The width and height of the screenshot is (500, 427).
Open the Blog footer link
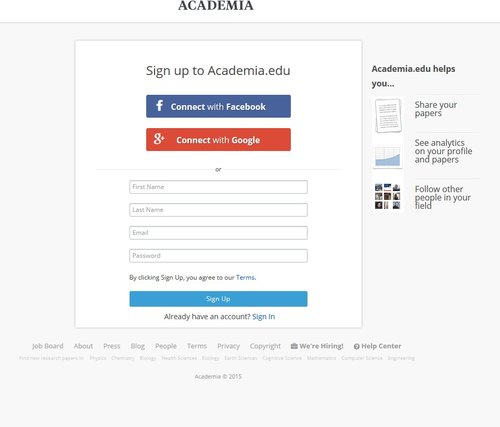138,346
